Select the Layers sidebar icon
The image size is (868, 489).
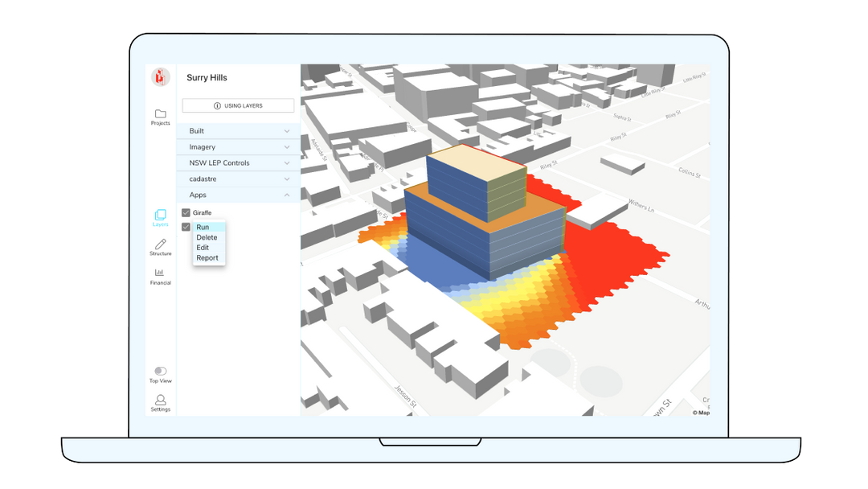tap(160, 215)
